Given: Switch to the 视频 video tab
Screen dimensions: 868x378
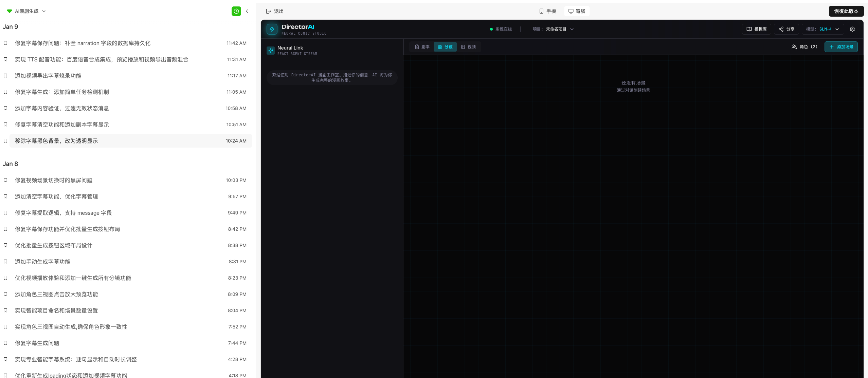Looking at the screenshot, I should tap(468, 47).
